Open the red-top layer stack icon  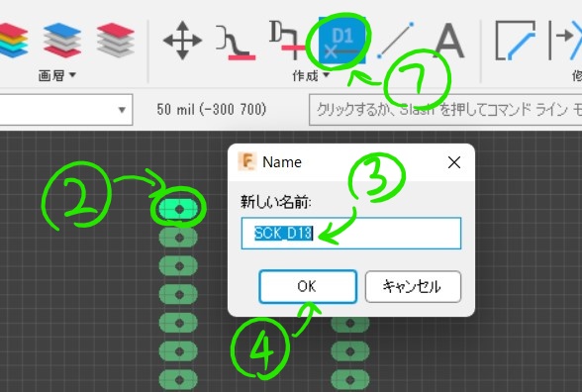[x=116, y=40]
